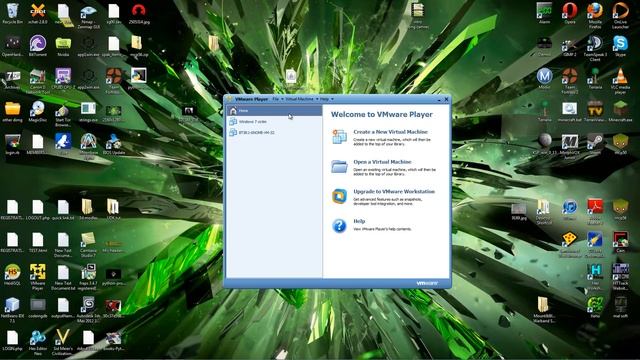Select the BitTorrent desktop icon
The image size is (640, 360).
click(38, 46)
